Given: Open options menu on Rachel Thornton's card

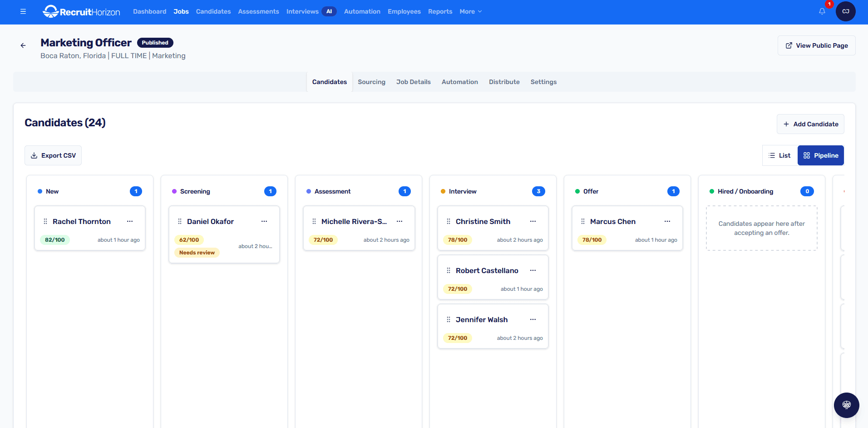Looking at the screenshot, I should 130,221.
